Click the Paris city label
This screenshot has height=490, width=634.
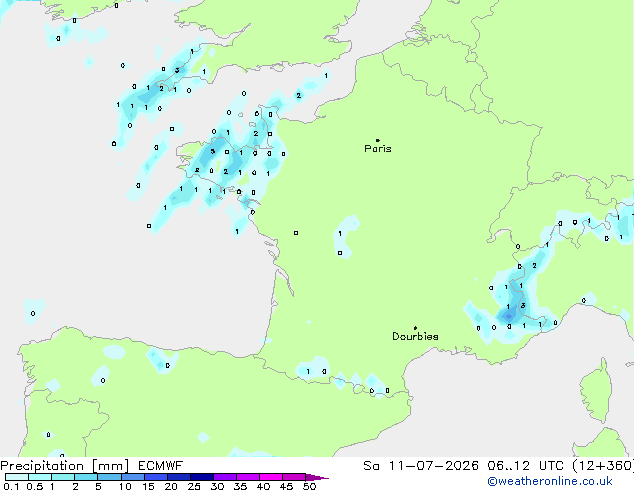[x=378, y=149]
